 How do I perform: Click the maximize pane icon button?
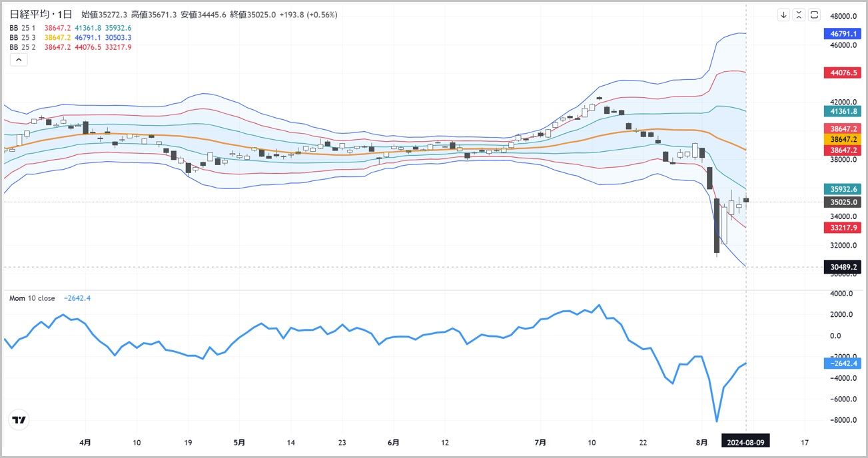tap(813, 15)
